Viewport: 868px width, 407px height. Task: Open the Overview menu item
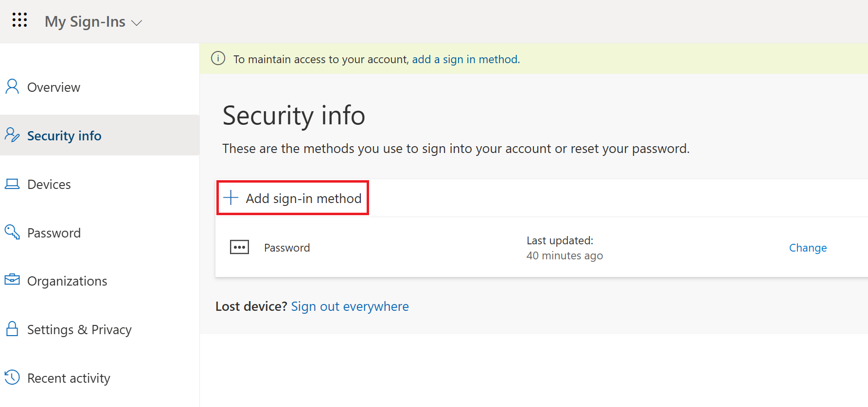[x=53, y=87]
